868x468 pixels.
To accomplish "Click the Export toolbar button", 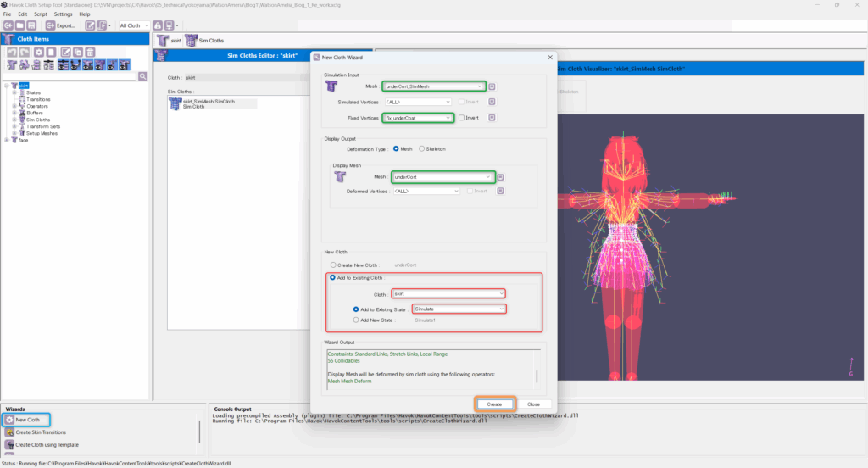I will pos(60,25).
